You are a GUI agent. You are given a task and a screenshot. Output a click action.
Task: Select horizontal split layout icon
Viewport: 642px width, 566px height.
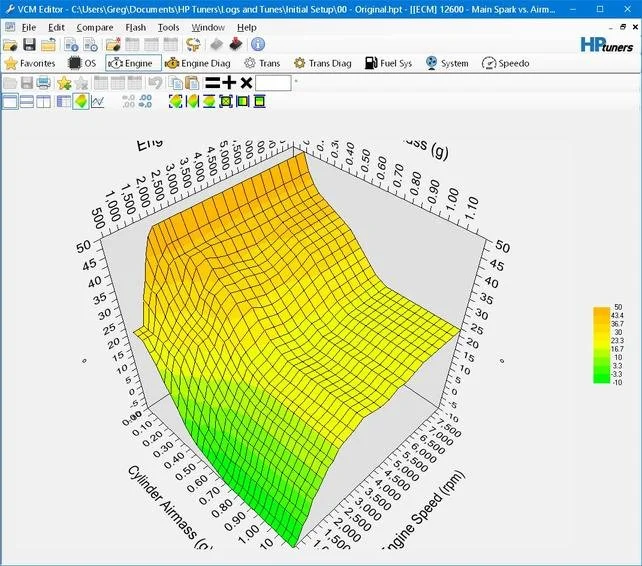(27, 102)
